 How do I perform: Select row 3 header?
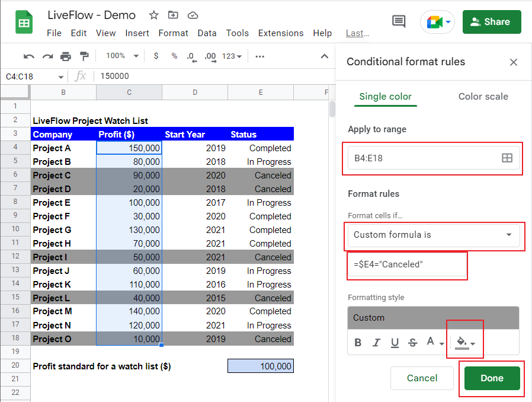click(15, 133)
